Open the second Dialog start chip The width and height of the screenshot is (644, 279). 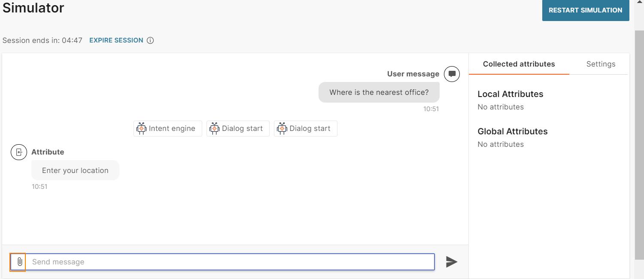click(305, 128)
